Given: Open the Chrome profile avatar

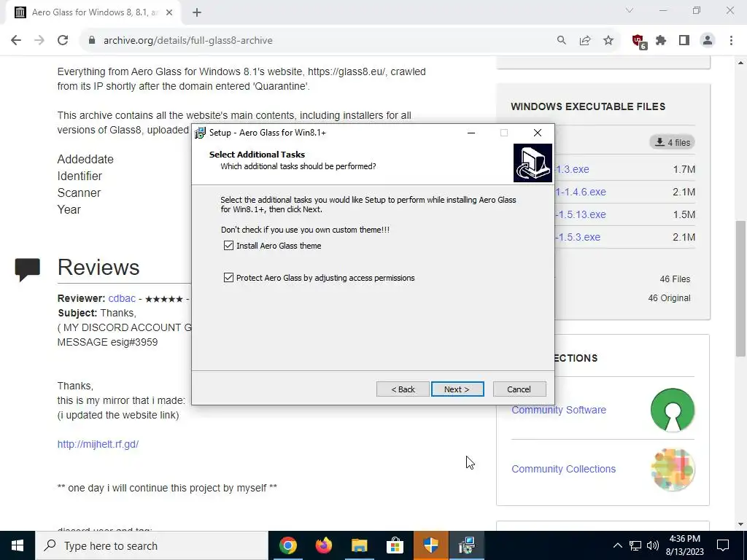Looking at the screenshot, I should (708, 41).
